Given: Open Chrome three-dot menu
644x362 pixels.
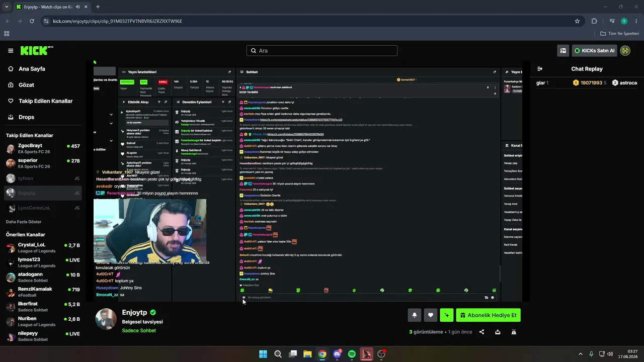Looking at the screenshot, I should (x=636, y=21).
